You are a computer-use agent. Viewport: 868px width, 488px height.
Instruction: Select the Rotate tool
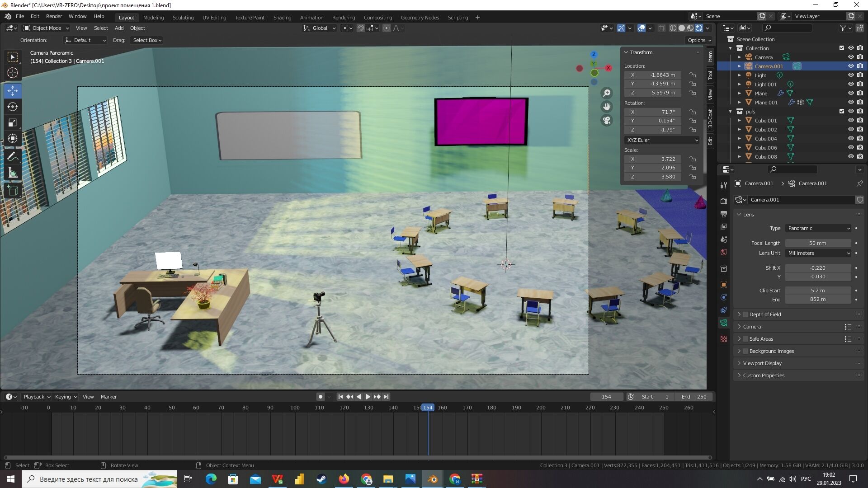13,107
